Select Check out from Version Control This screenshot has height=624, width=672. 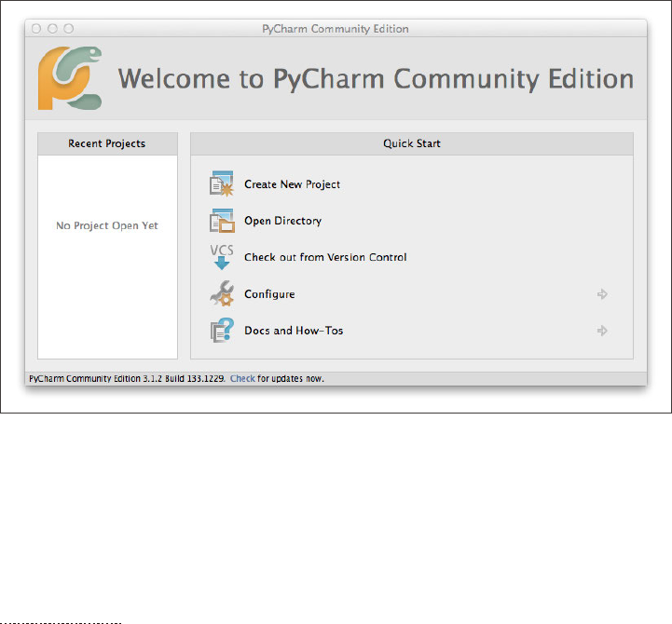click(325, 257)
